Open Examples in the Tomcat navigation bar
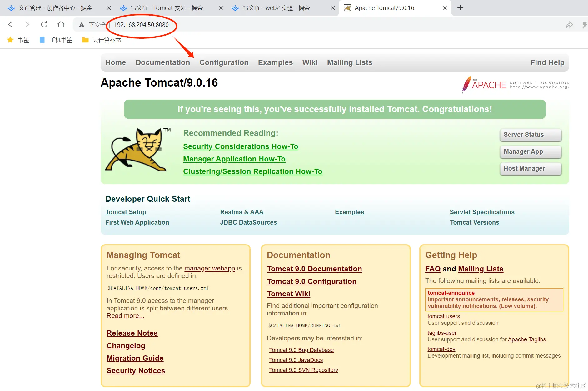Screen dimensions: 588x391 tap(275, 62)
